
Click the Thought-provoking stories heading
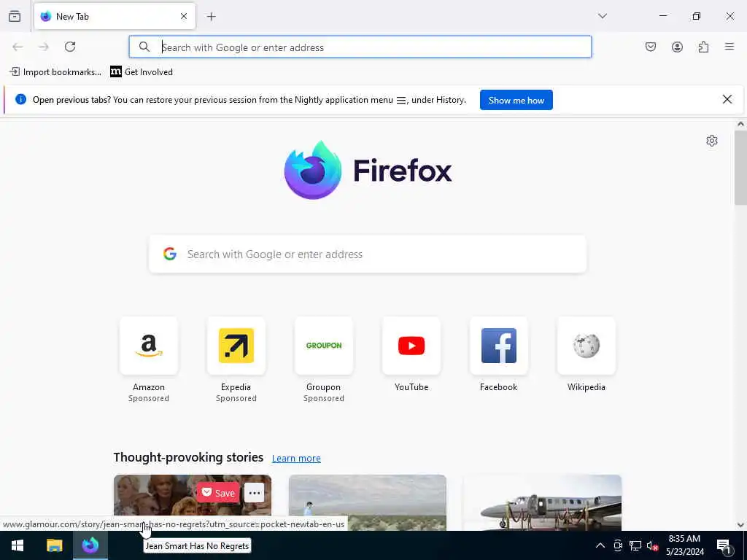[x=188, y=457]
